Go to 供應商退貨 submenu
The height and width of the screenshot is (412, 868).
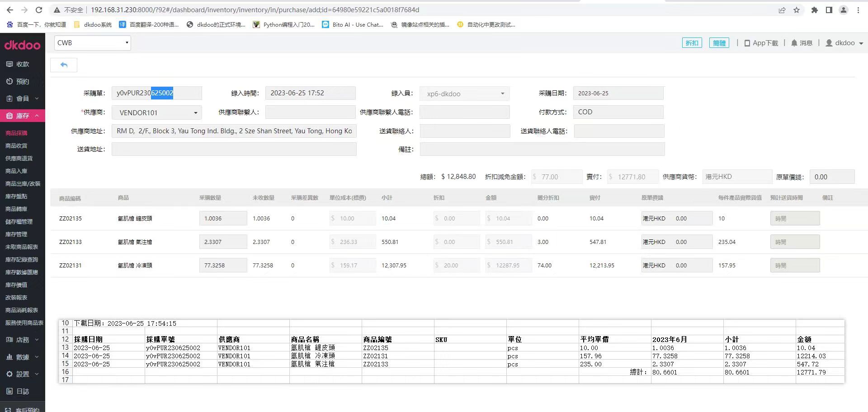point(19,158)
